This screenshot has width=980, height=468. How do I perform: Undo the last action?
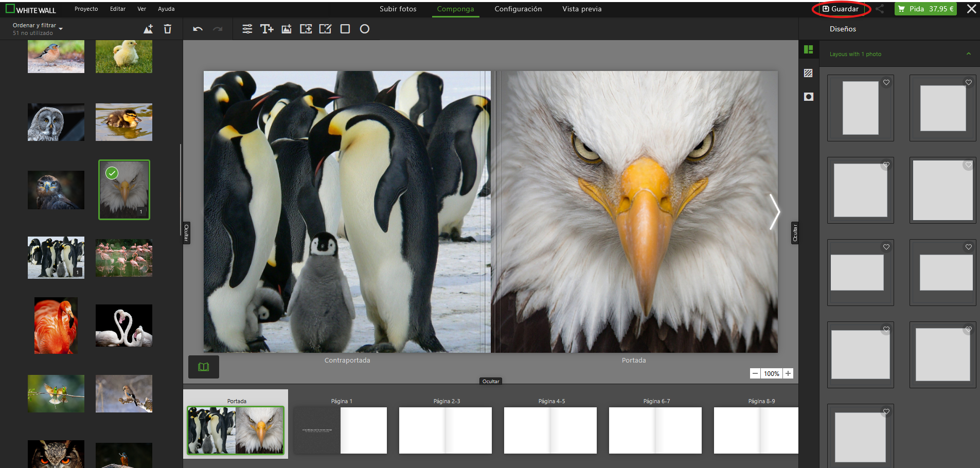point(198,29)
